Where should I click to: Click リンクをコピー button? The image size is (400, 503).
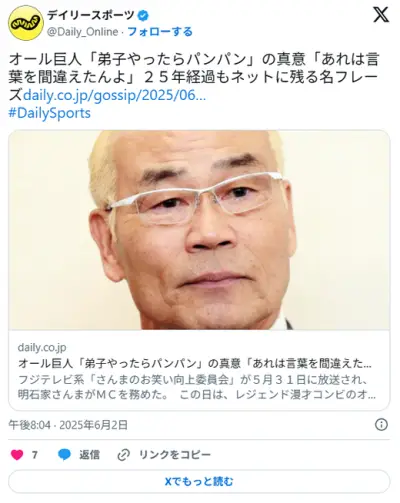click(x=175, y=455)
